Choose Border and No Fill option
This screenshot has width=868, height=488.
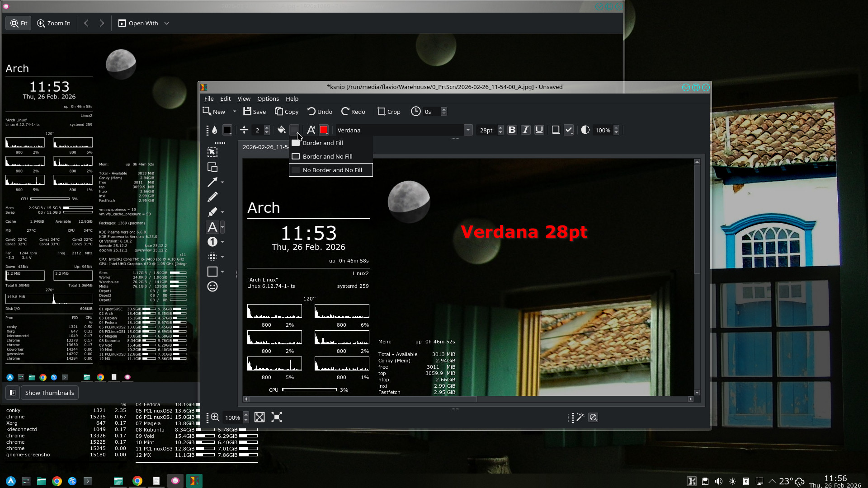[327, 156]
